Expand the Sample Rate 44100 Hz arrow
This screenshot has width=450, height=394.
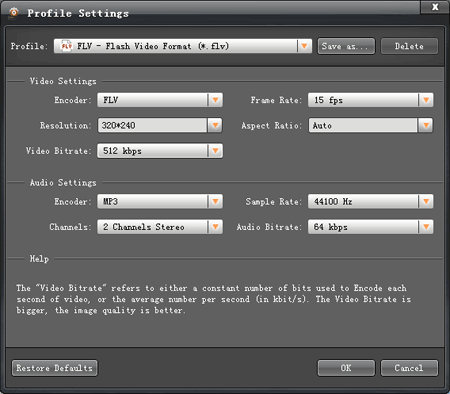[426, 201]
